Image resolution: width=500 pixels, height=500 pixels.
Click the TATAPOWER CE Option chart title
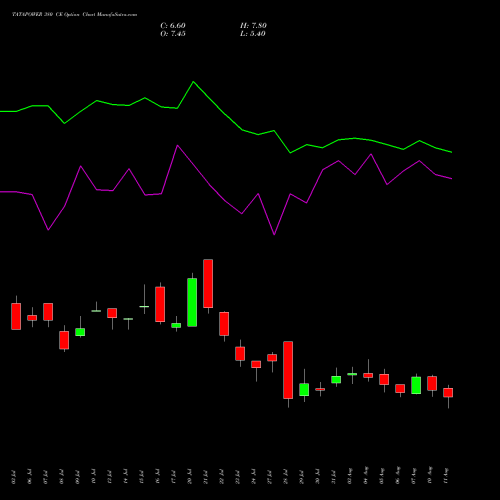[74, 15]
